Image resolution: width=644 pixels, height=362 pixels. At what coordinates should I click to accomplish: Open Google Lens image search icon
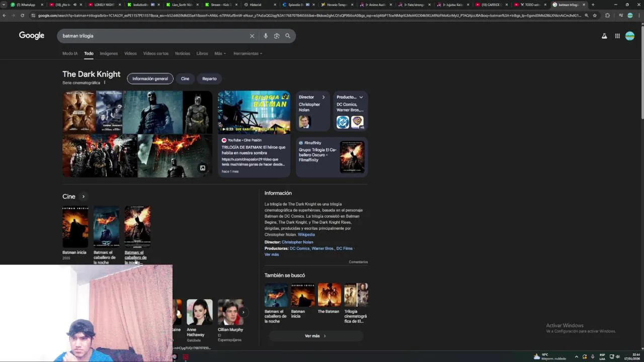click(277, 36)
